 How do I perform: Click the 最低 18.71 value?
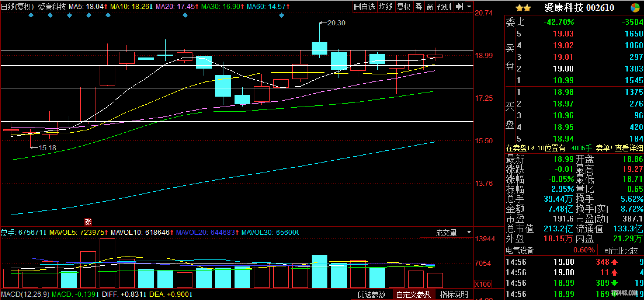point(633,179)
